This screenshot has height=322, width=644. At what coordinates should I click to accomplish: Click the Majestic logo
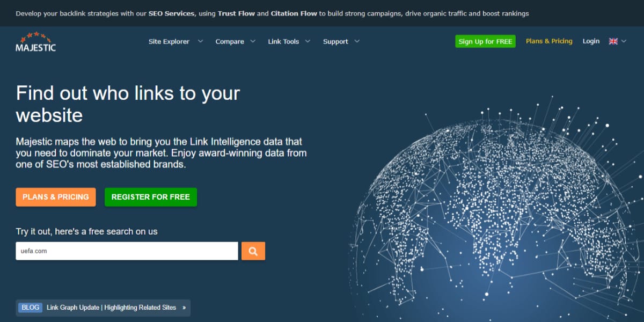click(x=35, y=42)
